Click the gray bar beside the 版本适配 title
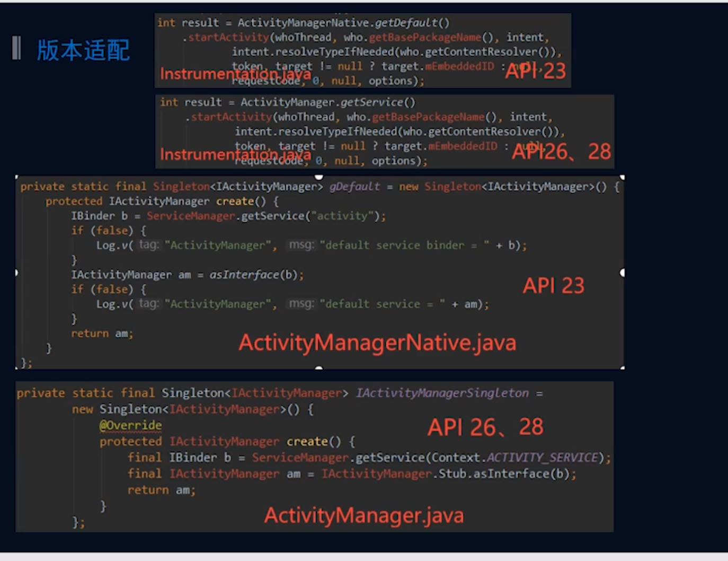Image resolution: width=728 pixels, height=561 pixels. coord(16,48)
